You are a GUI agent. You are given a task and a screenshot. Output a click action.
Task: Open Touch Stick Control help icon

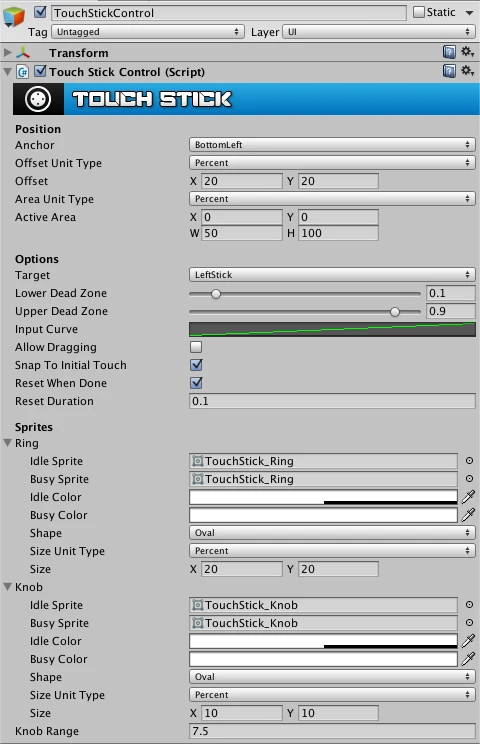tap(449, 71)
